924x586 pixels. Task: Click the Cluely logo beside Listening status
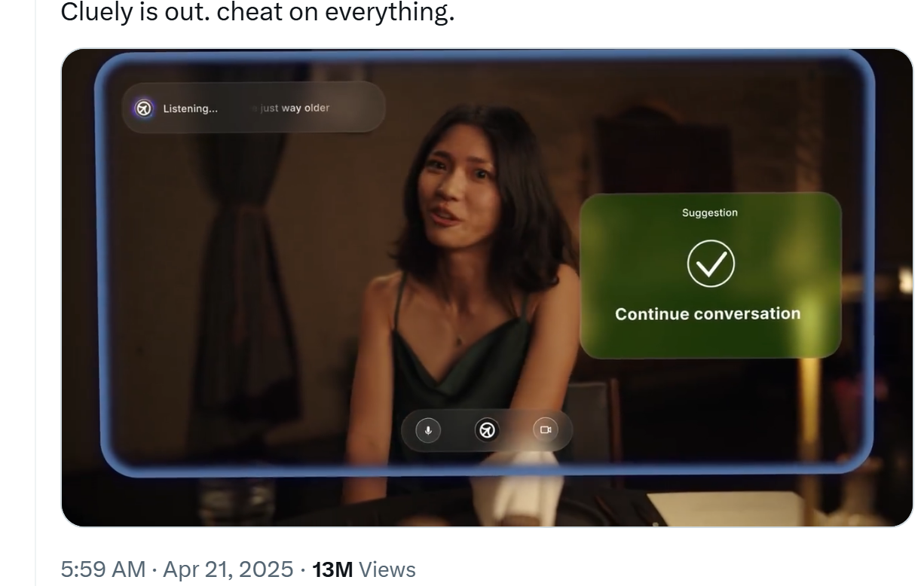[x=143, y=108]
